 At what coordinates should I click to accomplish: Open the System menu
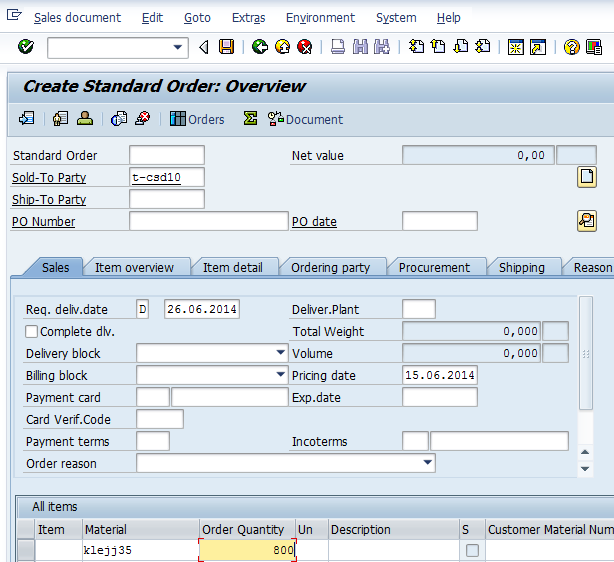pyautogui.click(x=396, y=18)
